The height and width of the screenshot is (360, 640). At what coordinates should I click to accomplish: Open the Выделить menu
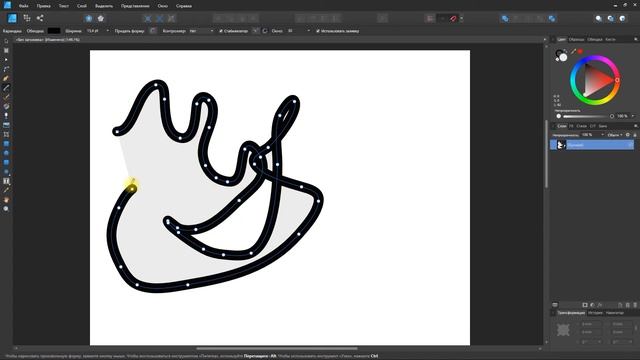pyautogui.click(x=104, y=6)
